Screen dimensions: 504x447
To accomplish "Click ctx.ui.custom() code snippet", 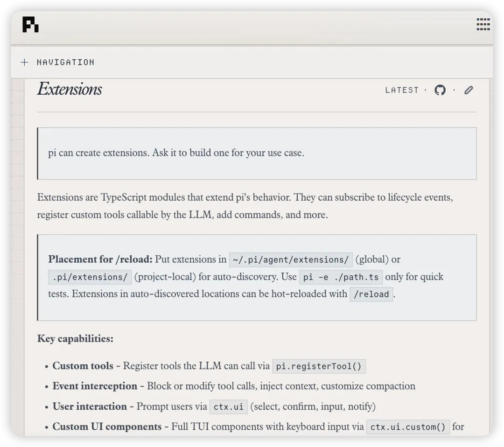I will pyautogui.click(x=408, y=427).
